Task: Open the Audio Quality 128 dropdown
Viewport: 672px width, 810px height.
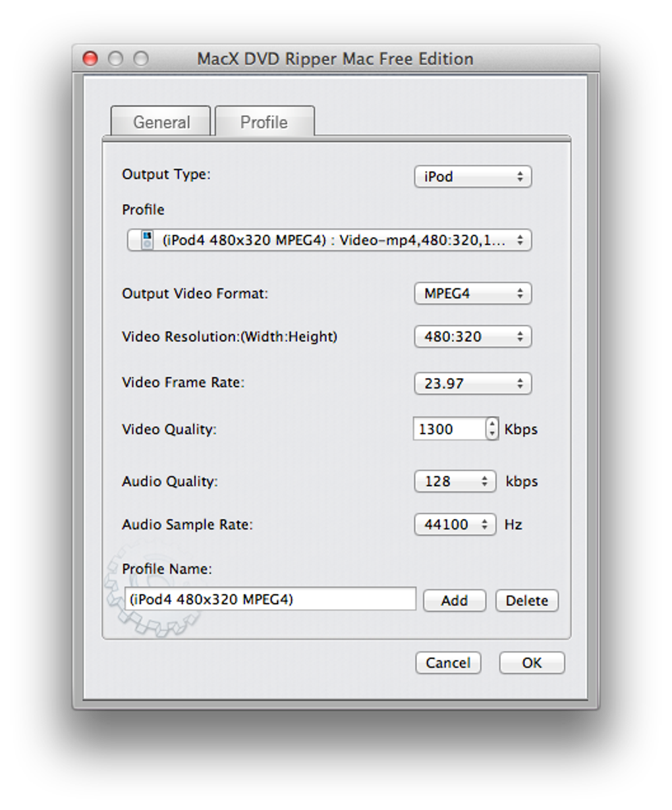Action: pyautogui.click(x=455, y=481)
